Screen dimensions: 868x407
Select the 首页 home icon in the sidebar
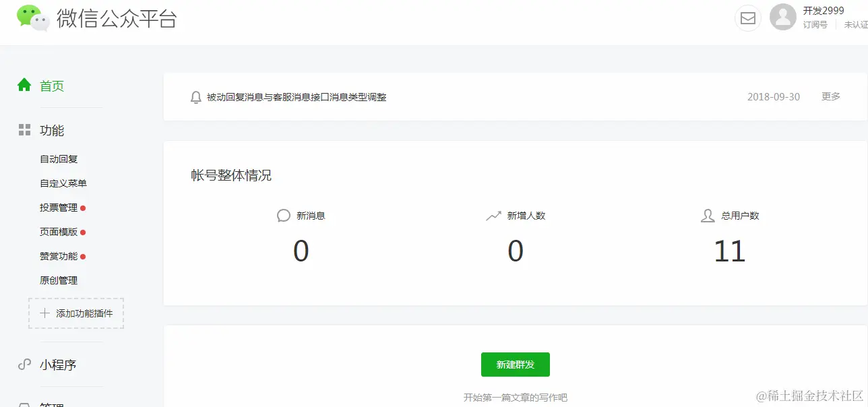(24, 86)
